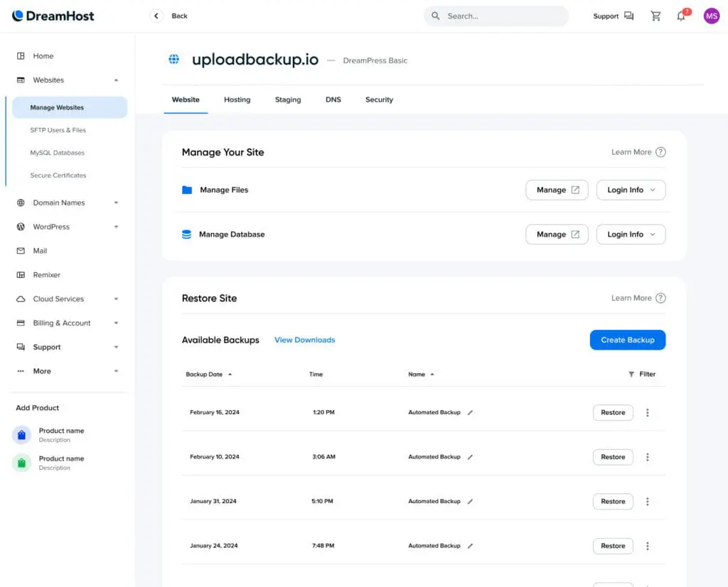Screen dimensions: 728x587
Task: Select the Website tab
Action: (x=186, y=99)
